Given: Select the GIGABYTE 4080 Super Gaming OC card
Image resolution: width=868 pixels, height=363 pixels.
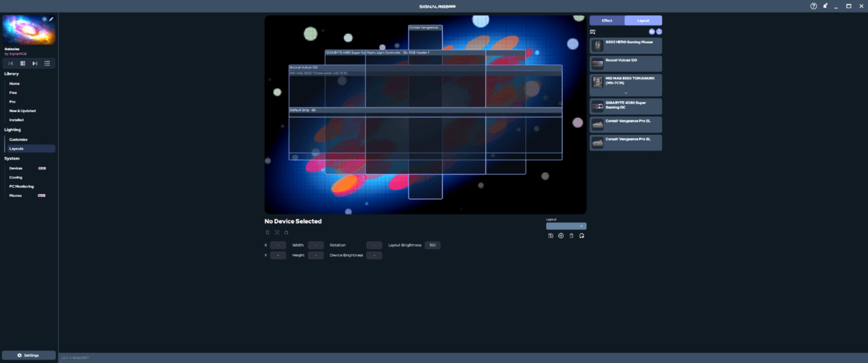Looking at the screenshot, I should click(626, 106).
